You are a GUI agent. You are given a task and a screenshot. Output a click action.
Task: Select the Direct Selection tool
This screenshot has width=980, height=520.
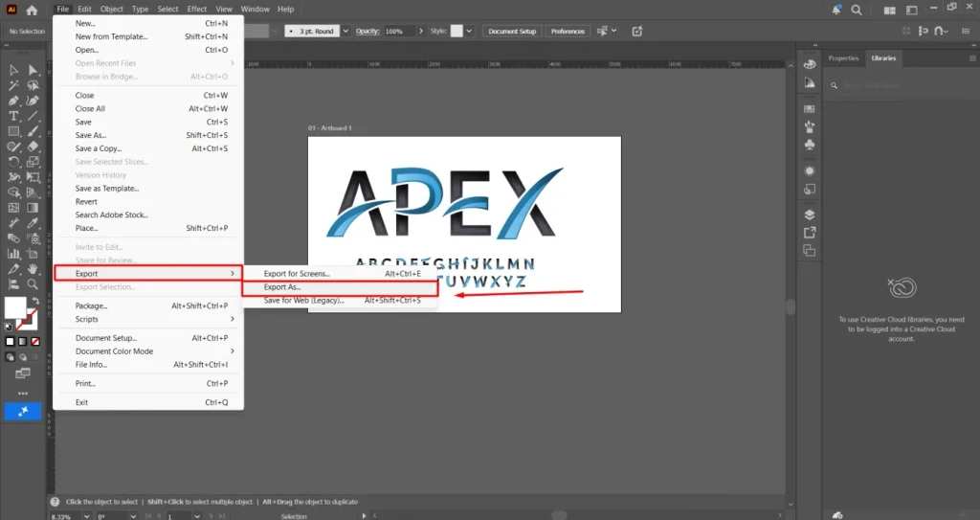(x=33, y=70)
